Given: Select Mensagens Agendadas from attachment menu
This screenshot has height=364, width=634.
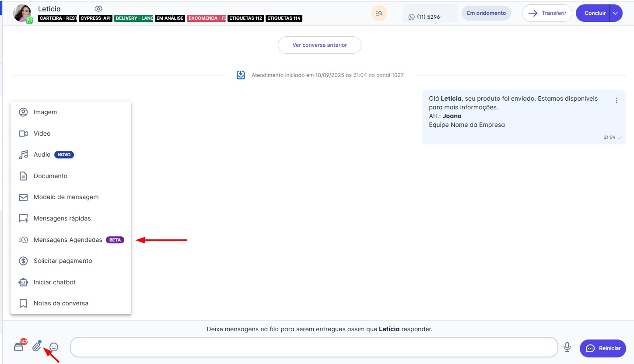Looking at the screenshot, I should (x=68, y=240).
